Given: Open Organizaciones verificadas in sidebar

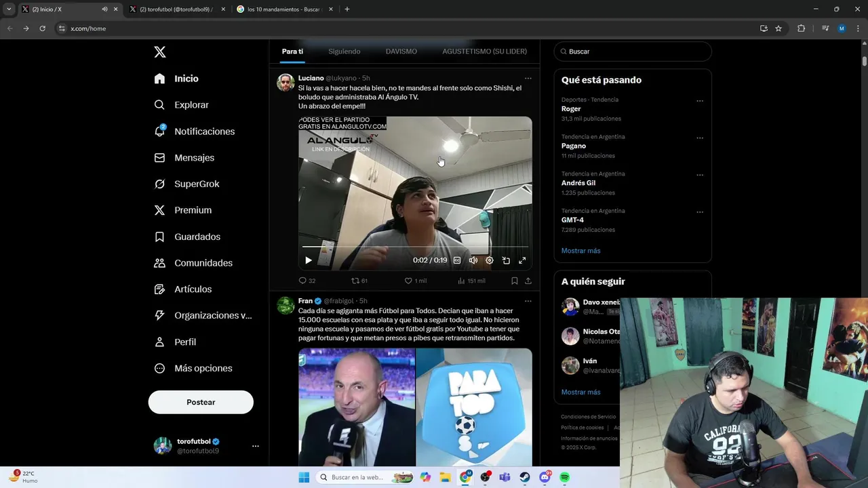Looking at the screenshot, I should point(203,316).
